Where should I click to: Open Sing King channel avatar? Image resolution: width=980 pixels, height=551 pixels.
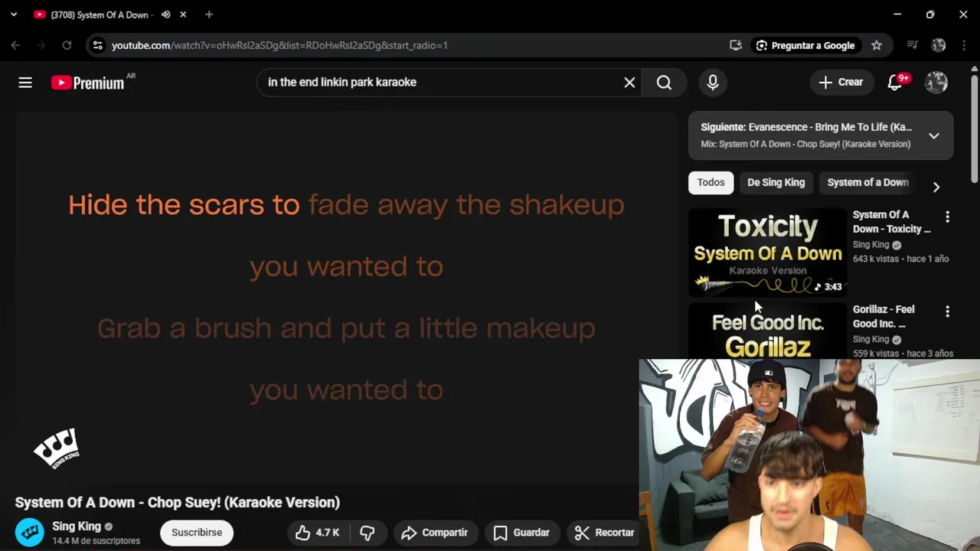tap(30, 533)
